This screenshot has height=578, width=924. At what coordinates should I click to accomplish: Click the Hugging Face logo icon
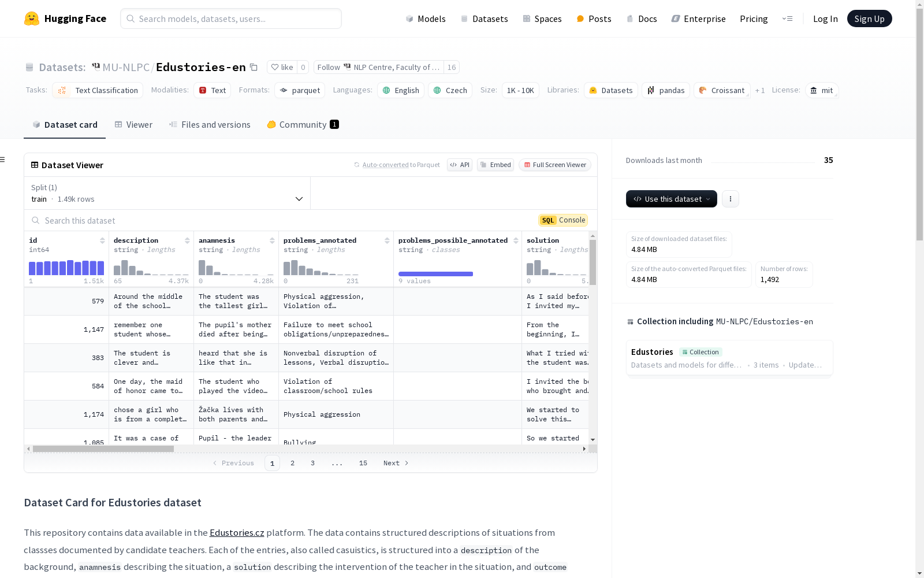click(x=32, y=18)
